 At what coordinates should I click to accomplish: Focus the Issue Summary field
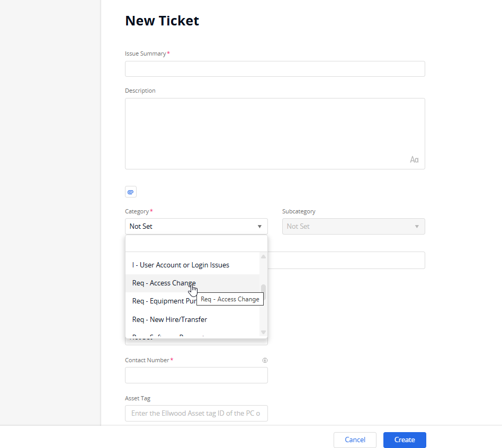(x=275, y=69)
